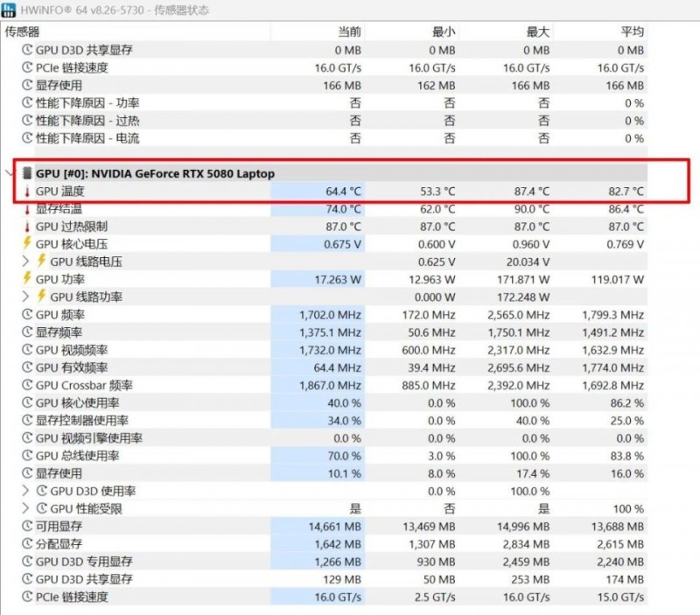Expand the GPU 线路功率 group

click(25, 297)
